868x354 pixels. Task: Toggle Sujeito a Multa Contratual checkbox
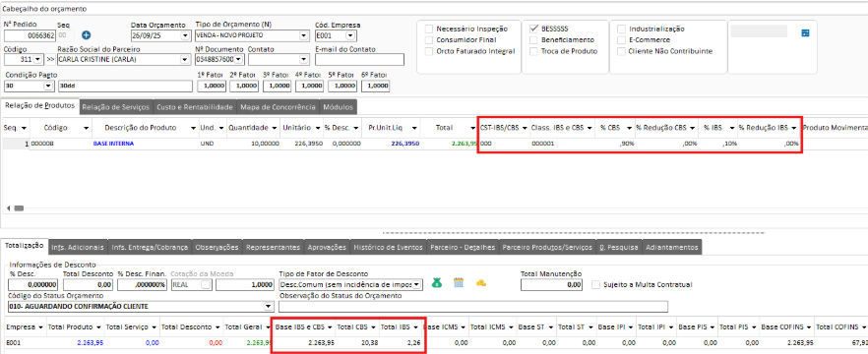pos(595,285)
